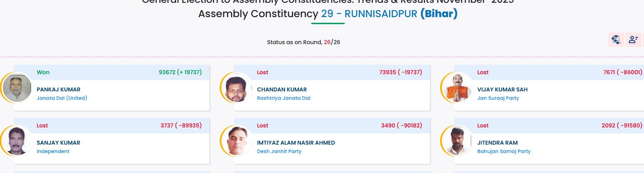Screen dimensions: 644x173
Task: Click the candidate list person icon
Action: tap(633, 40)
